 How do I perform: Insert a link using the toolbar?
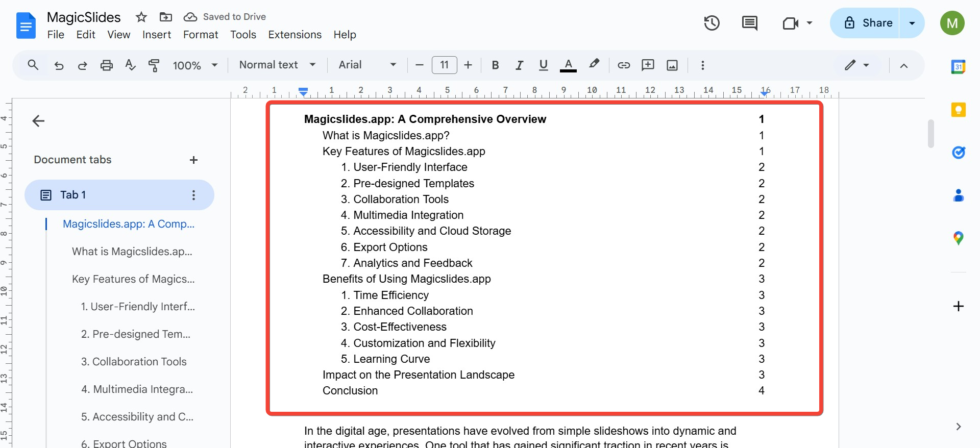click(x=624, y=65)
